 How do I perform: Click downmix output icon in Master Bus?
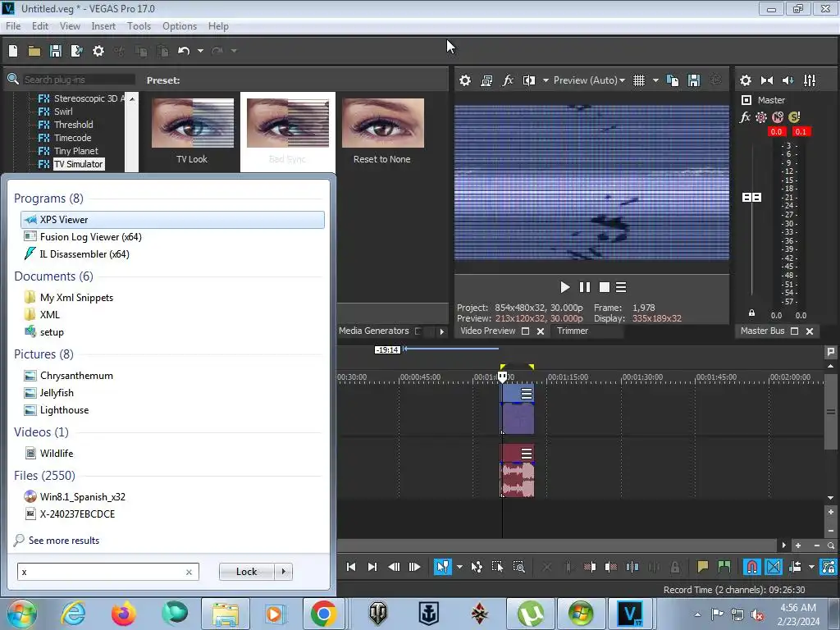pyautogui.click(x=767, y=80)
